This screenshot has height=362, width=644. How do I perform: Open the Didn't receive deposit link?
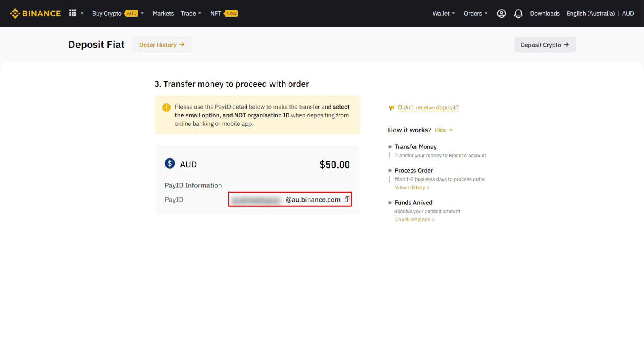428,108
